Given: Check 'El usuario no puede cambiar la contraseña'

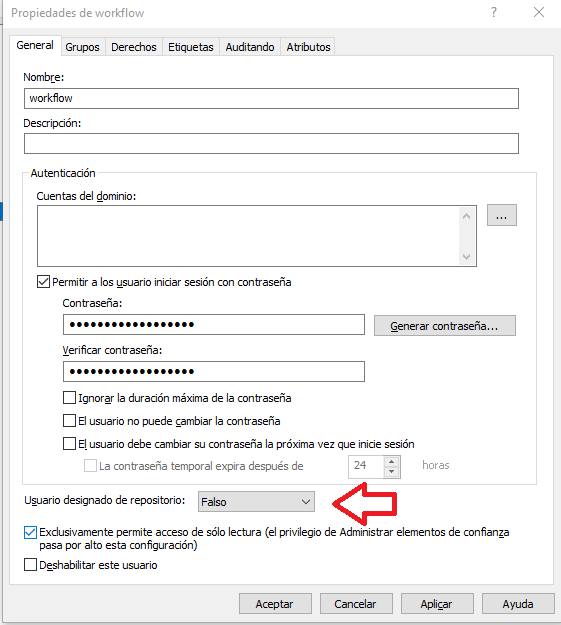Looking at the screenshot, I should pyautogui.click(x=69, y=421).
